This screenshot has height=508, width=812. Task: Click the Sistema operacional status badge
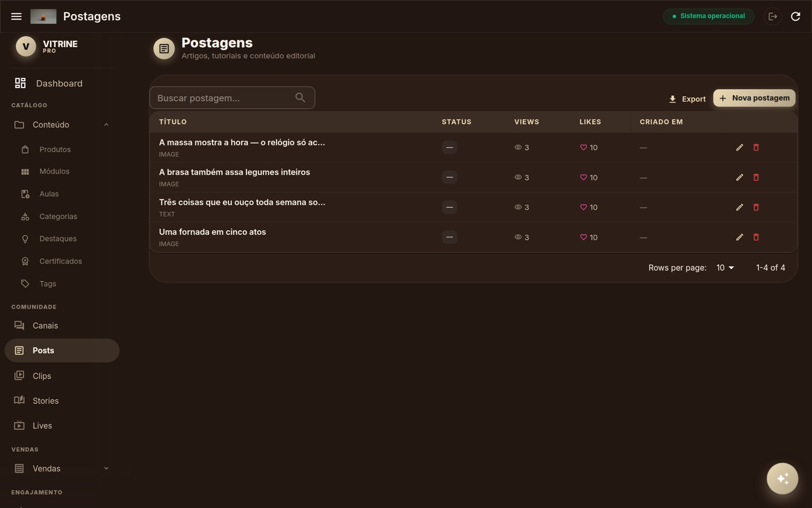(x=708, y=16)
